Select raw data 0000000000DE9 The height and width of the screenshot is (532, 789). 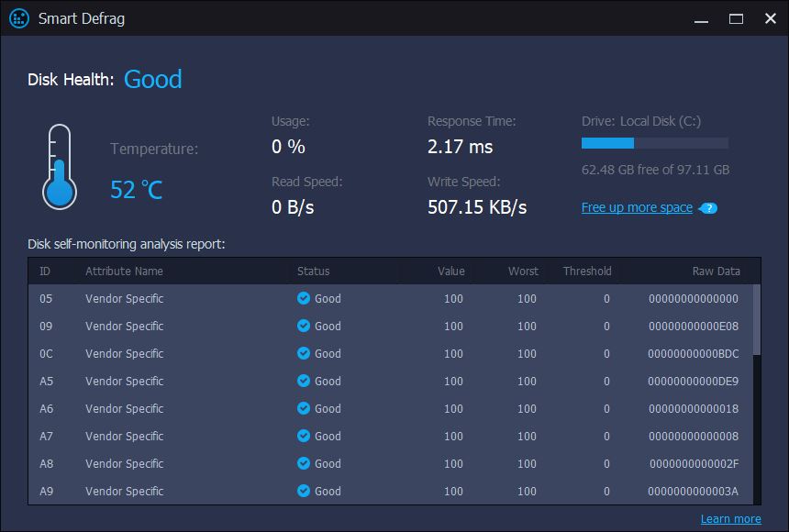(694, 381)
